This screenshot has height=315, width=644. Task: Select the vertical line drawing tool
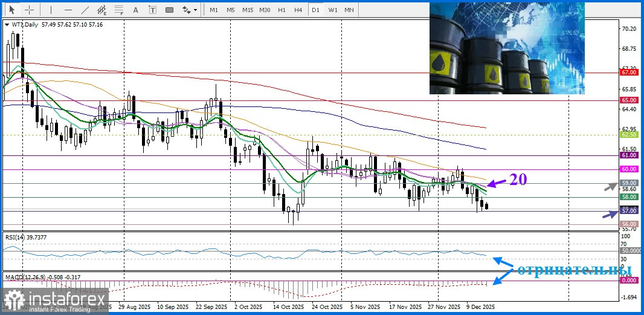click(x=51, y=10)
